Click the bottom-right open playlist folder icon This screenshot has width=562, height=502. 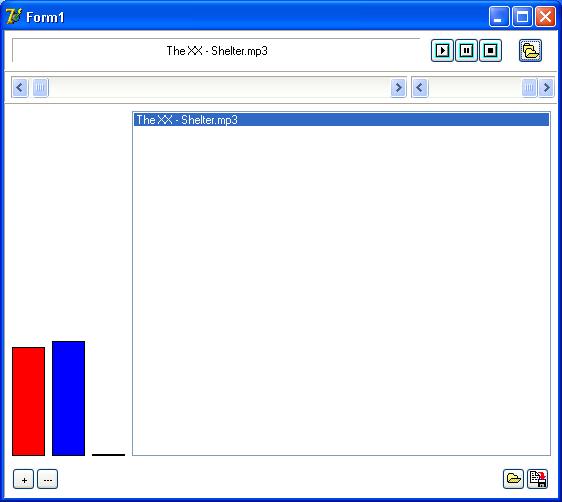tap(513, 479)
